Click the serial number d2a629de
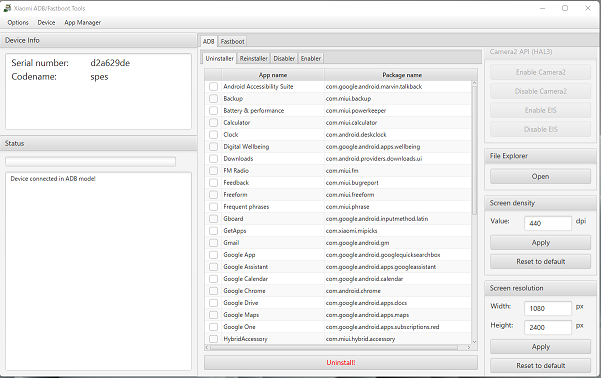Screen dimensions: 601x378 point(110,63)
